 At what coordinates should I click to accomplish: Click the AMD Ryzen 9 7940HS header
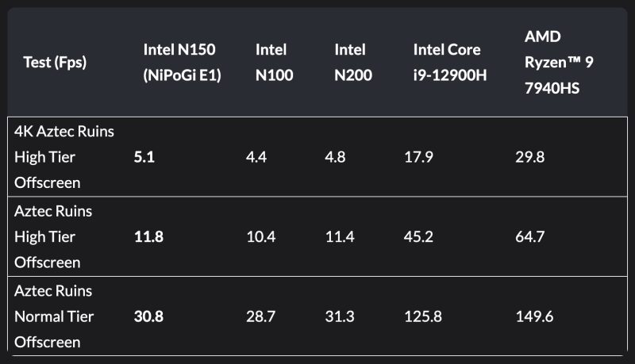(x=552, y=62)
